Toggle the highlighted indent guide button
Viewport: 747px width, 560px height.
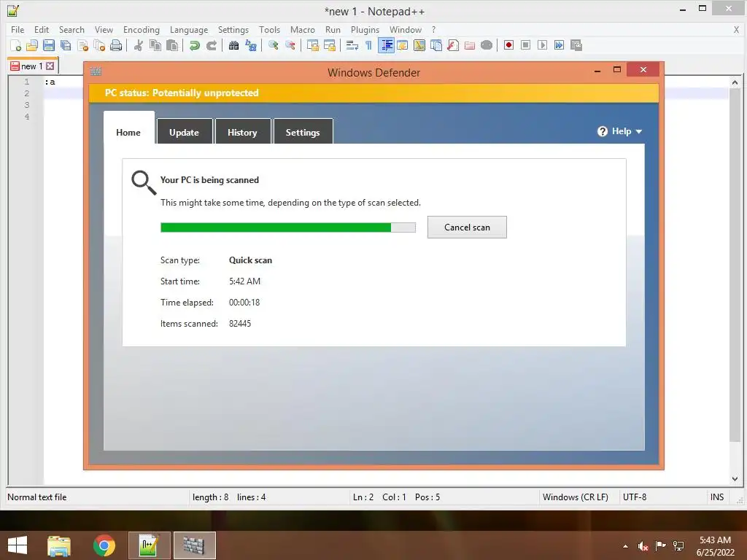[386, 45]
